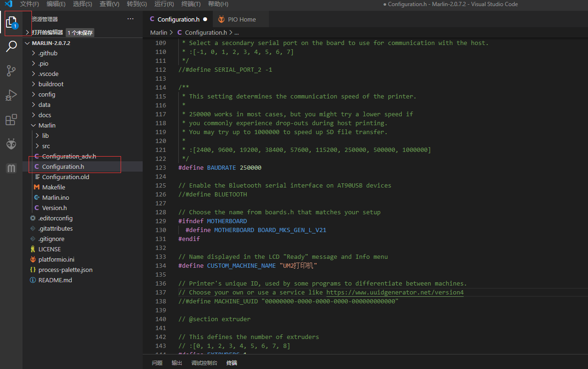Viewport: 588px width, 369px height.
Task: Click Marlin in the breadcrumb bar
Action: [159, 33]
